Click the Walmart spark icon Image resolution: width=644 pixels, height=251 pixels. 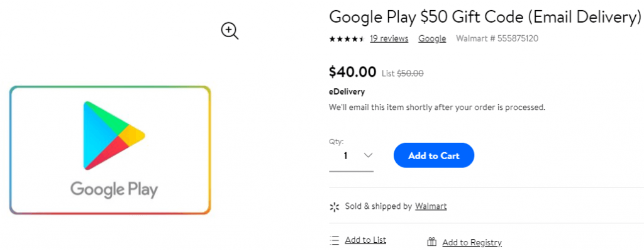(x=335, y=206)
